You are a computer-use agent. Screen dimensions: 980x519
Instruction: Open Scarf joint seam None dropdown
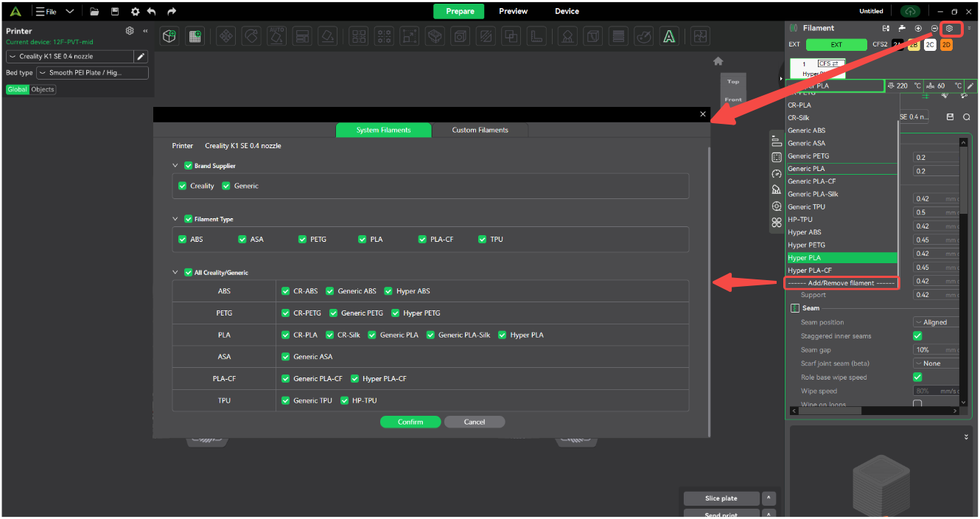tap(936, 363)
